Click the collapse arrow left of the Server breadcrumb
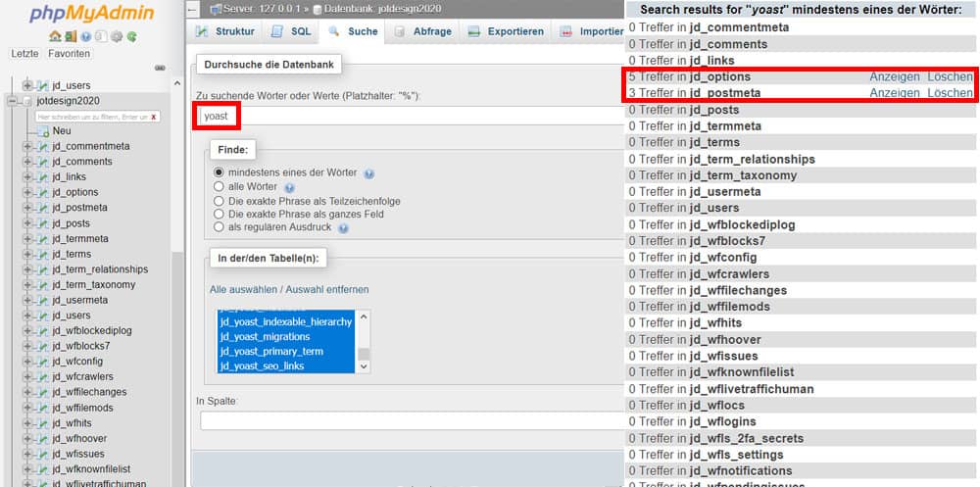The image size is (980, 487). (x=192, y=9)
